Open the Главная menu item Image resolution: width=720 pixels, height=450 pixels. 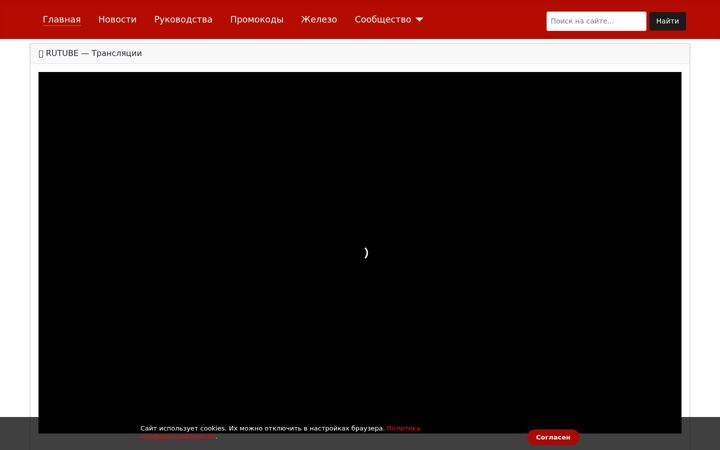(x=62, y=19)
